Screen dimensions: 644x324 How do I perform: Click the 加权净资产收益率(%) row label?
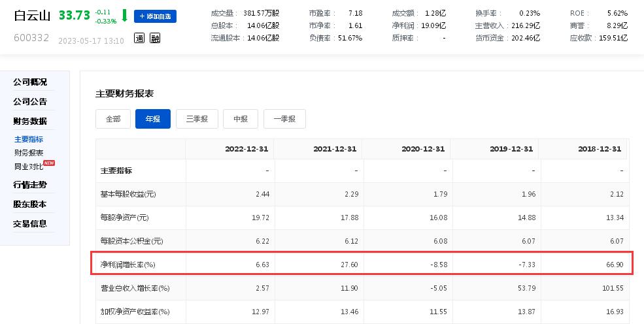click(135, 312)
